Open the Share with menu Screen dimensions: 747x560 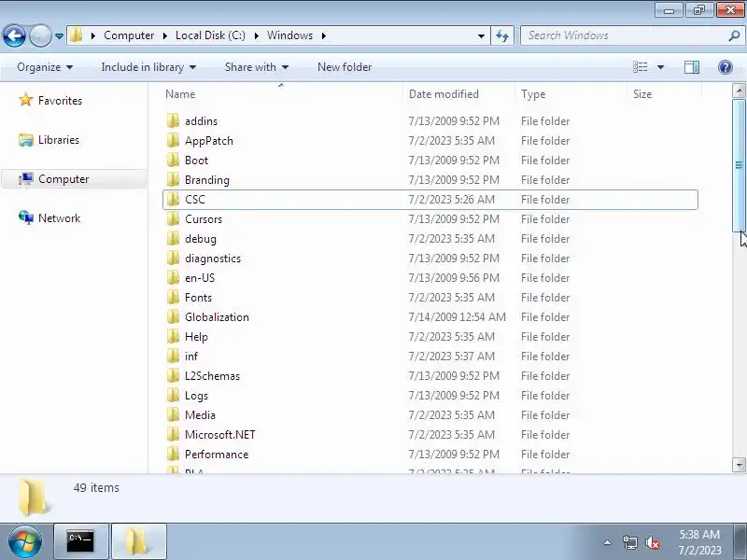tap(256, 67)
